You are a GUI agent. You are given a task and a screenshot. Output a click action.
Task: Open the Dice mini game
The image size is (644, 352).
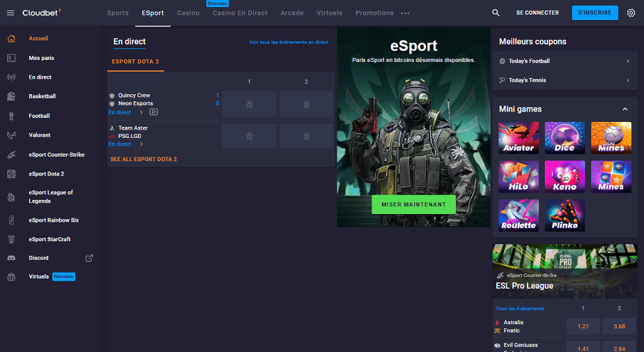coord(565,138)
